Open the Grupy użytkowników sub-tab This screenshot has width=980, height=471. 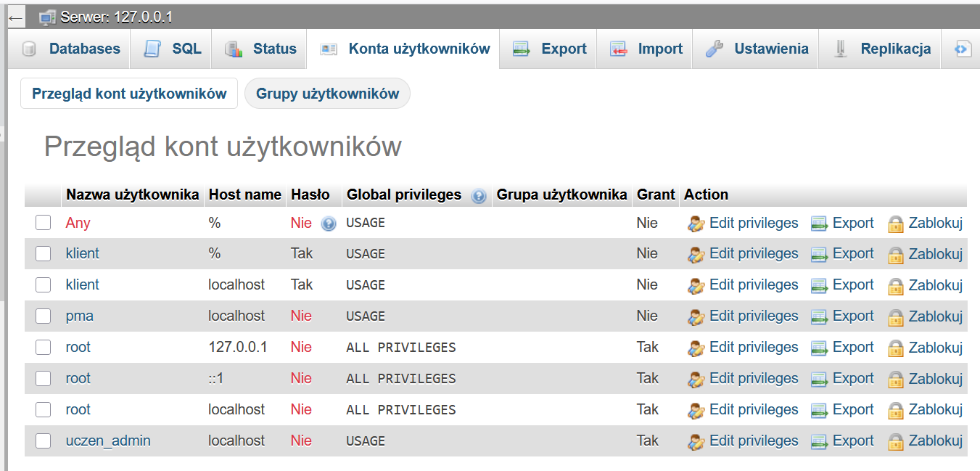click(327, 94)
